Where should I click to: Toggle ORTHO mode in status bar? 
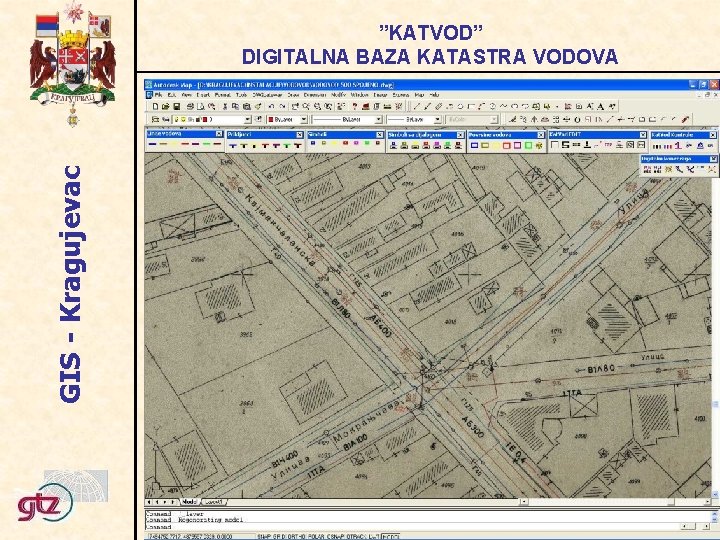coord(294,536)
